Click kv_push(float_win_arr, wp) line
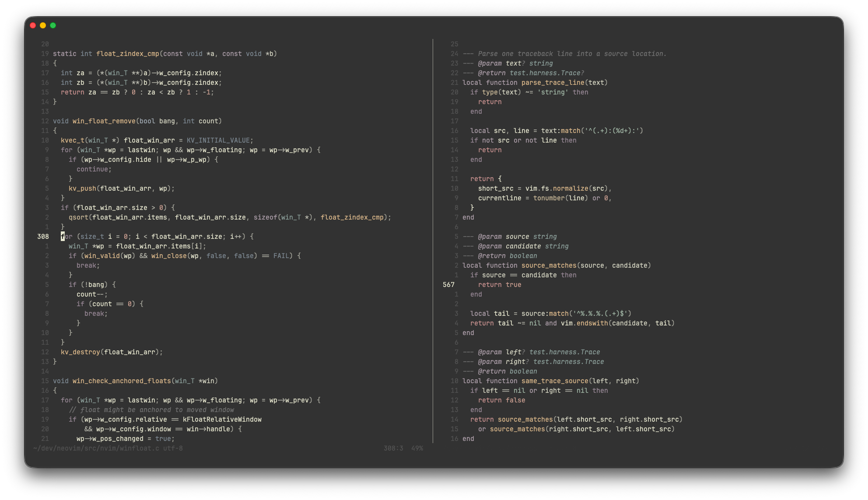This screenshot has height=500, width=868. tap(122, 189)
